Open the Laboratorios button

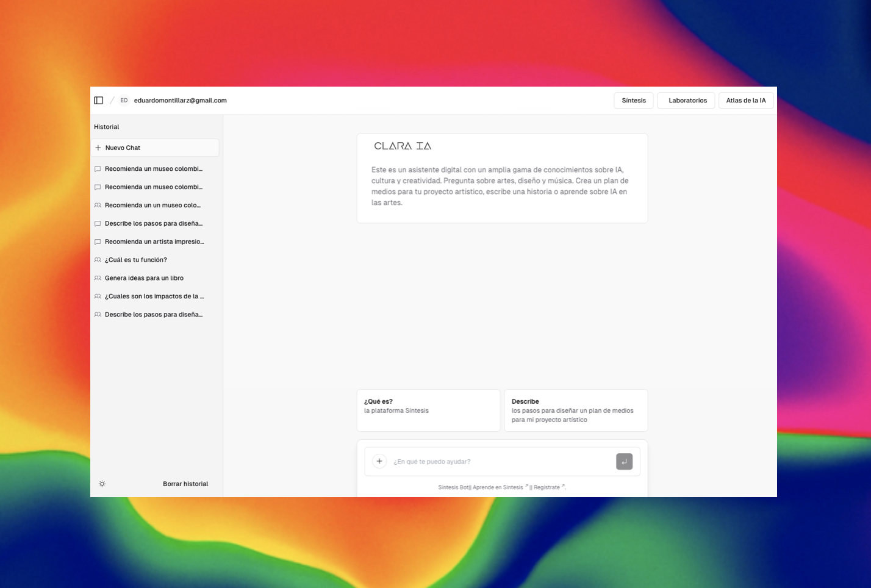coord(687,101)
